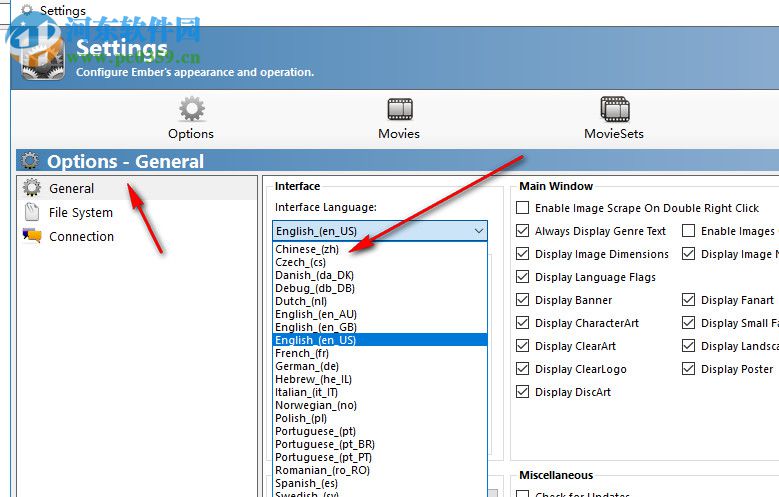
Task: Choose Italian_(it_IT) from language list
Action: pyautogui.click(x=380, y=392)
